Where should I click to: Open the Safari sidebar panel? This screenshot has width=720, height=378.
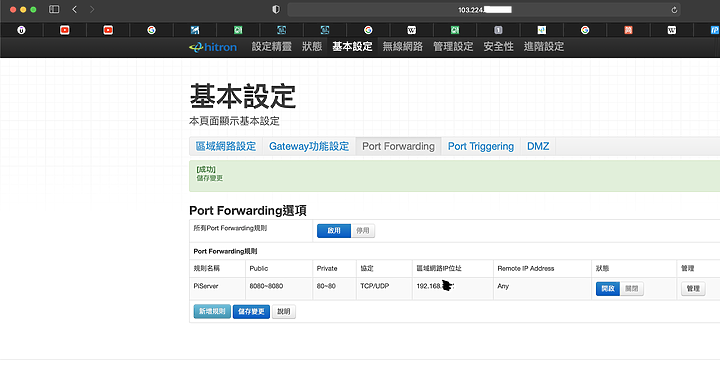pyautogui.click(x=54, y=9)
